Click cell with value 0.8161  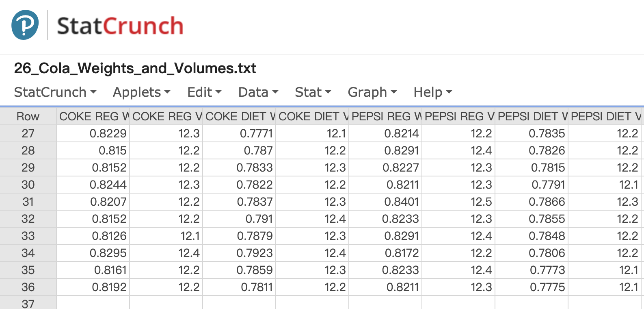[x=93, y=270]
